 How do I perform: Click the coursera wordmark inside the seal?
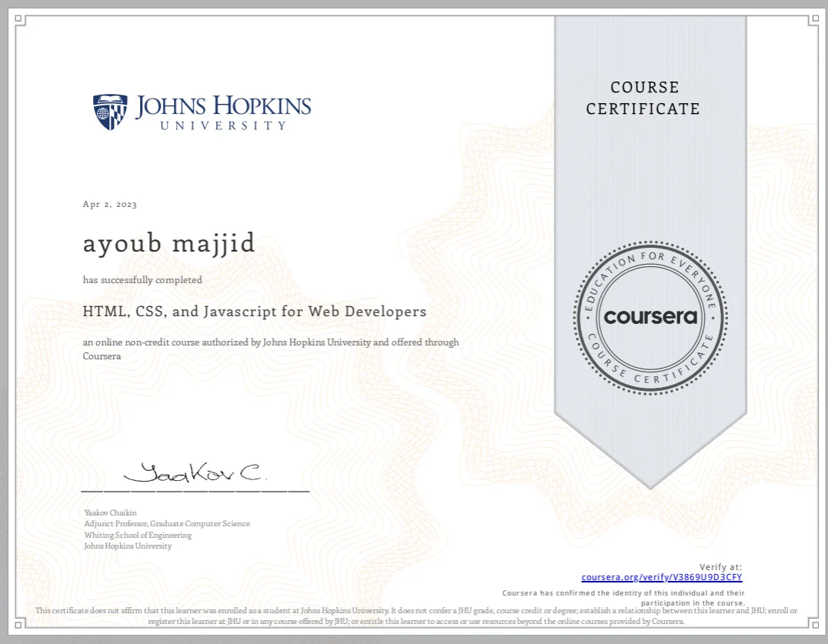coord(650,318)
